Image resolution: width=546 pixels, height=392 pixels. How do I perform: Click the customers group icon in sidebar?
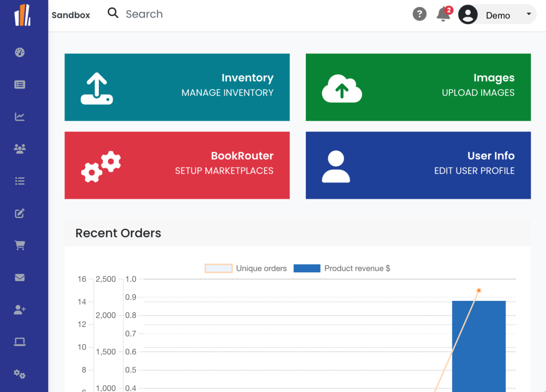pyautogui.click(x=20, y=149)
